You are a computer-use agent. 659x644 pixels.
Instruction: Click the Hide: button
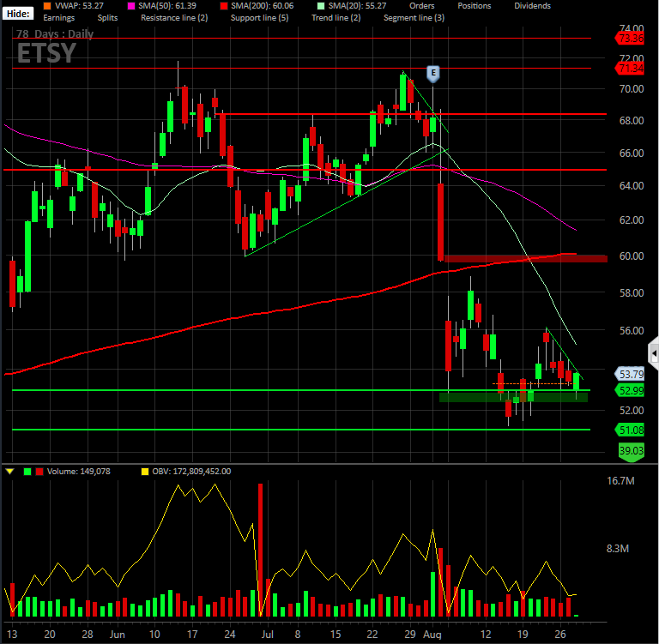point(18,14)
